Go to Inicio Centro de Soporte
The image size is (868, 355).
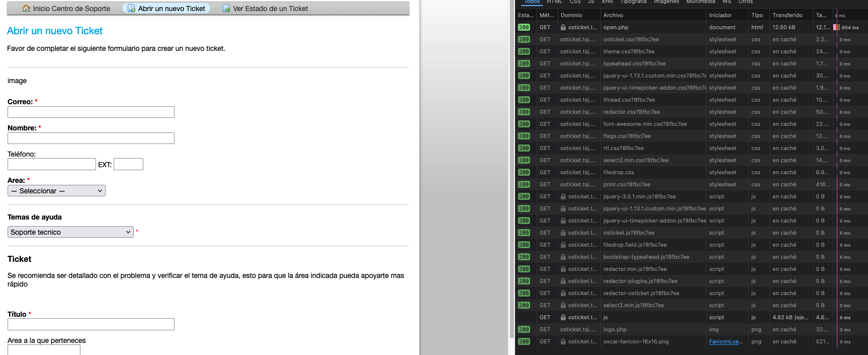click(71, 9)
